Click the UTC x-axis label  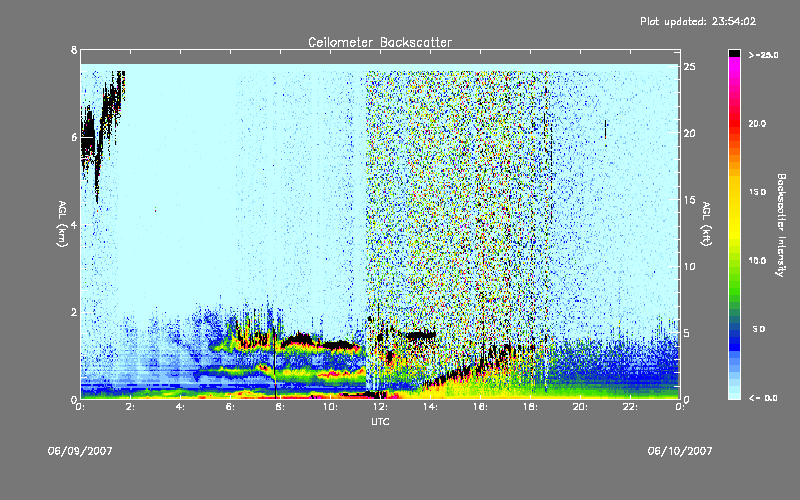pos(380,422)
